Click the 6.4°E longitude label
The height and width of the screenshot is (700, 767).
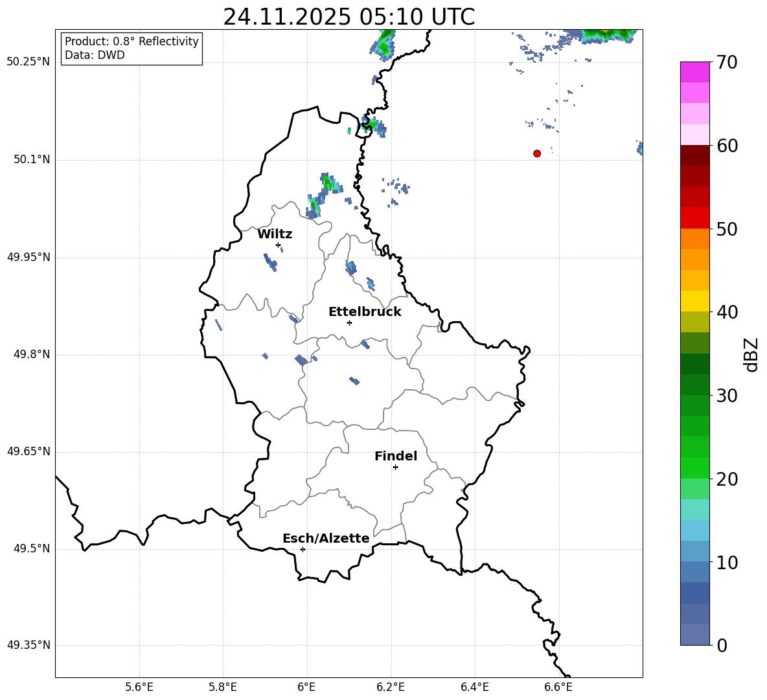pyautogui.click(x=474, y=687)
